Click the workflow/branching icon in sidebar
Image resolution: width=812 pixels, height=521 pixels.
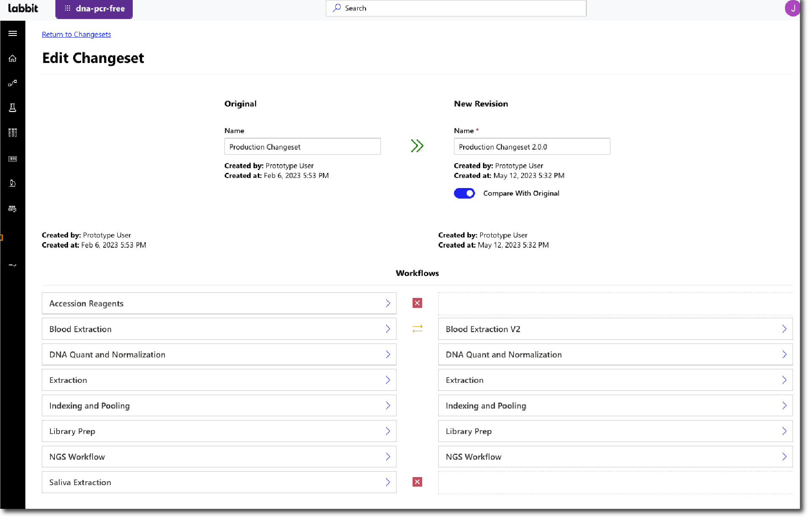pos(12,83)
